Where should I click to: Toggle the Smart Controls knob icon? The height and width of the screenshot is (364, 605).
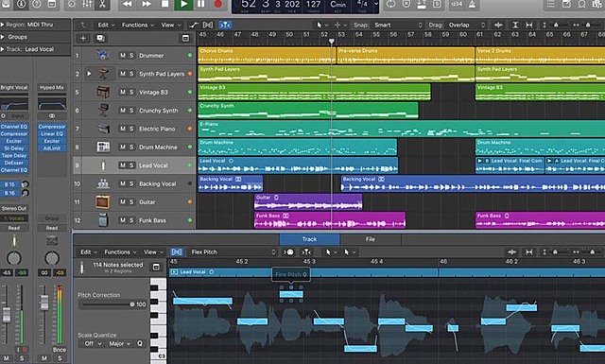[72, 4]
